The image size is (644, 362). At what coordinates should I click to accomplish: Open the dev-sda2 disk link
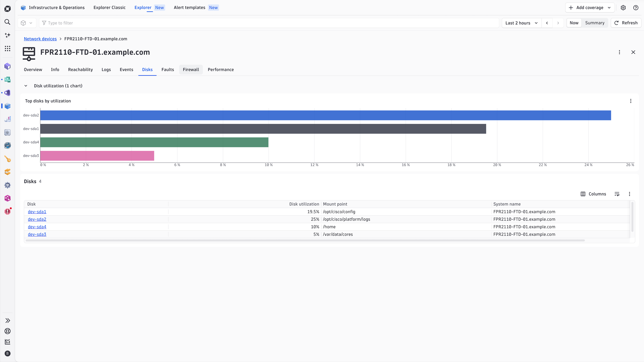37,219
